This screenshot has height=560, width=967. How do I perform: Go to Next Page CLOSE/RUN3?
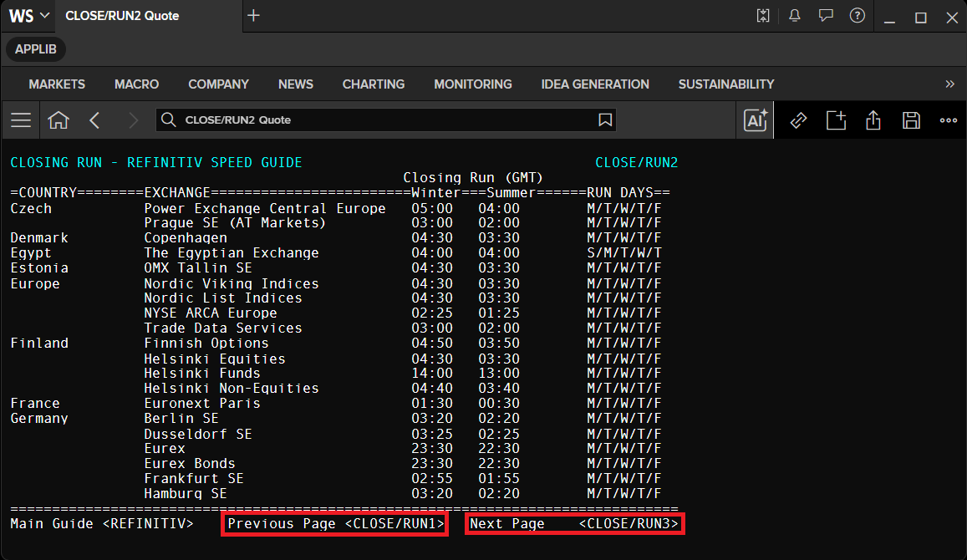click(575, 523)
